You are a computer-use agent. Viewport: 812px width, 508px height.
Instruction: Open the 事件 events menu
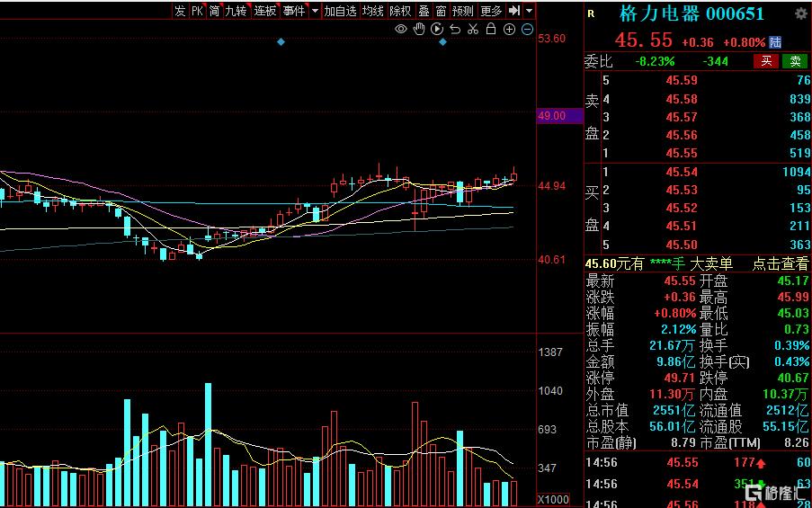[x=295, y=11]
